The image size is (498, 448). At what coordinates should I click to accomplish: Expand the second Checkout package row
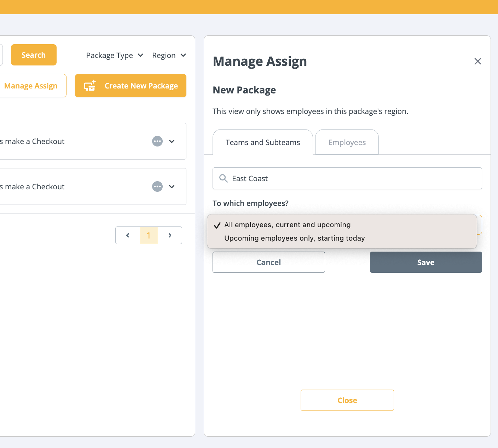pos(172,186)
